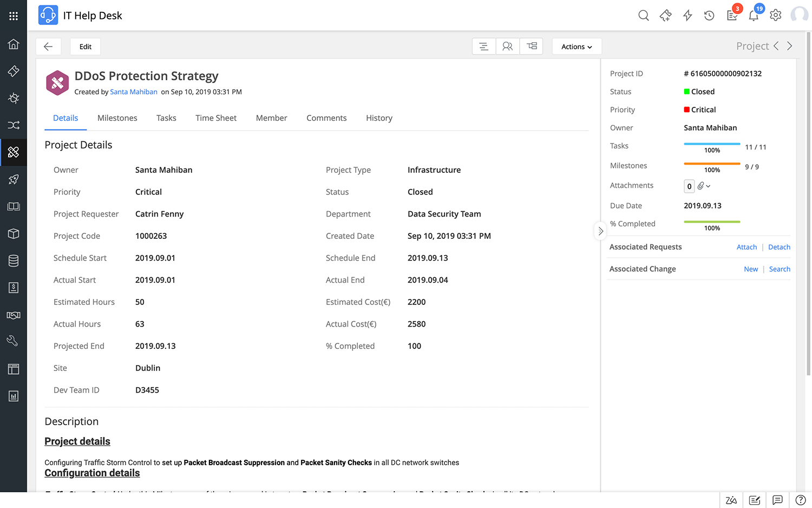Open the Changes module icon in the sidebar

point(14,125)
